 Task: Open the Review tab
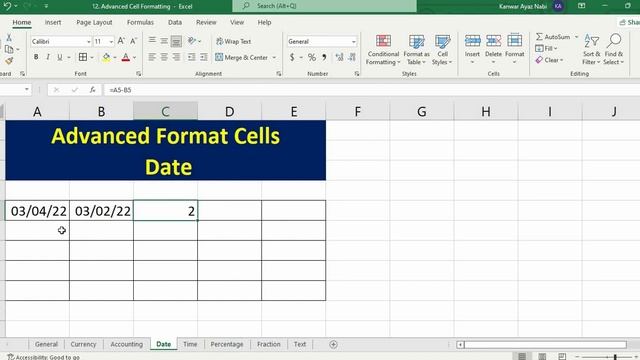tap(206, 22)
